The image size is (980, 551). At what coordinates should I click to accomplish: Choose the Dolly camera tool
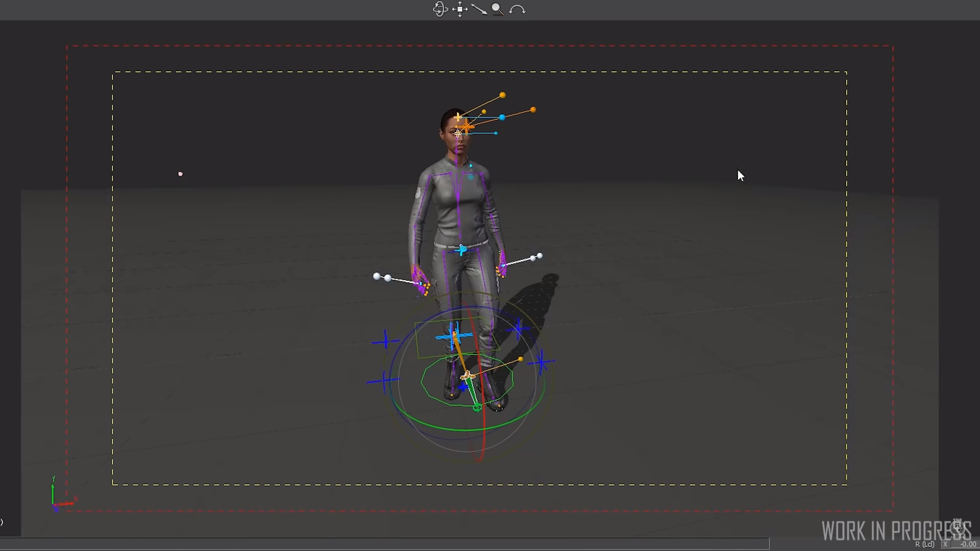click(479, 9)
